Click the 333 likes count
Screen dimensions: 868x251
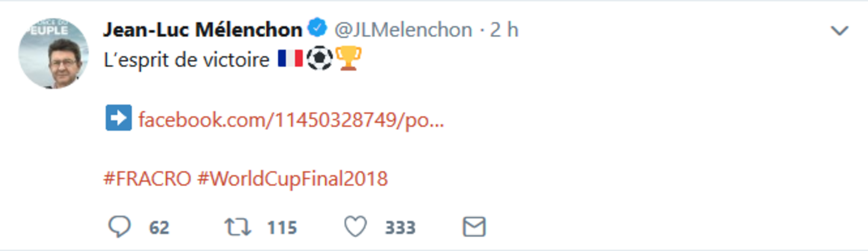(400, 228)
